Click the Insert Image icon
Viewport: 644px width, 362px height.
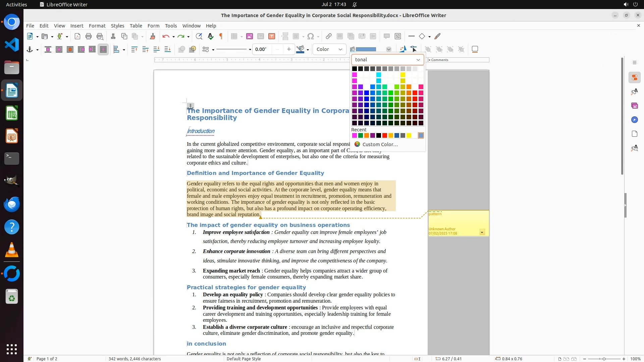(249, 36)
